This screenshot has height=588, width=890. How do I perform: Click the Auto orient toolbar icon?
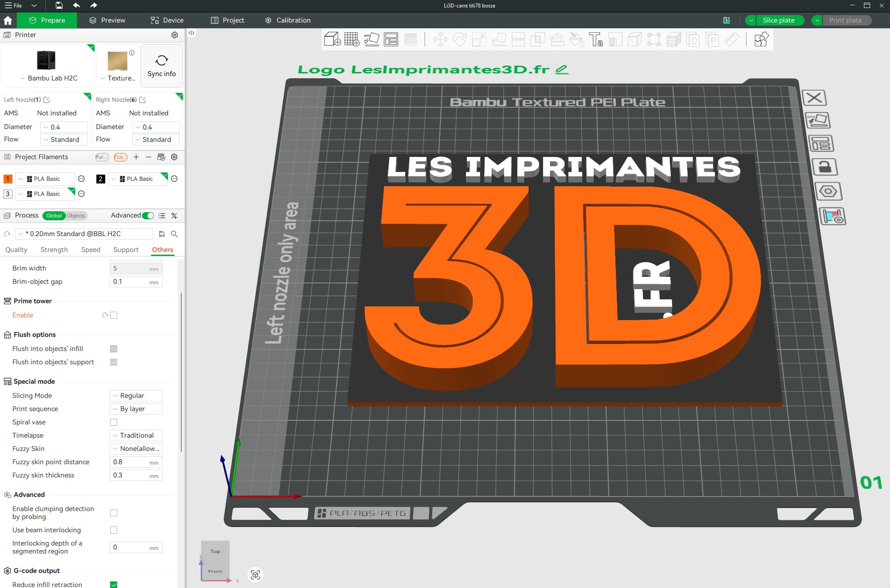371,39
